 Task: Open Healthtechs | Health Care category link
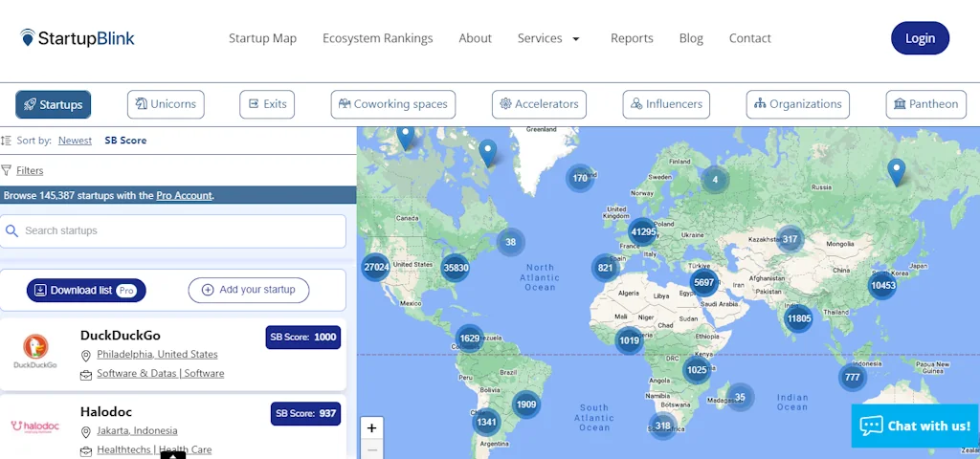154,449
